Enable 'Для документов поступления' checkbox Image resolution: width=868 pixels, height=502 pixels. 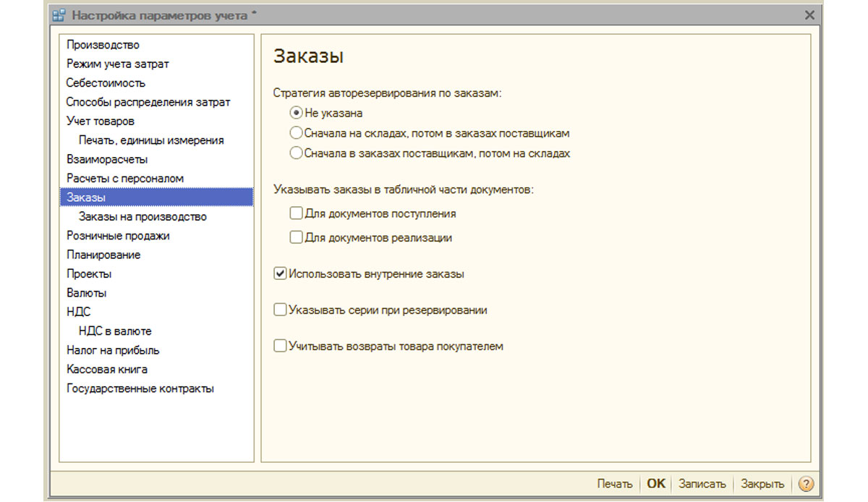(x=295, y=213)
